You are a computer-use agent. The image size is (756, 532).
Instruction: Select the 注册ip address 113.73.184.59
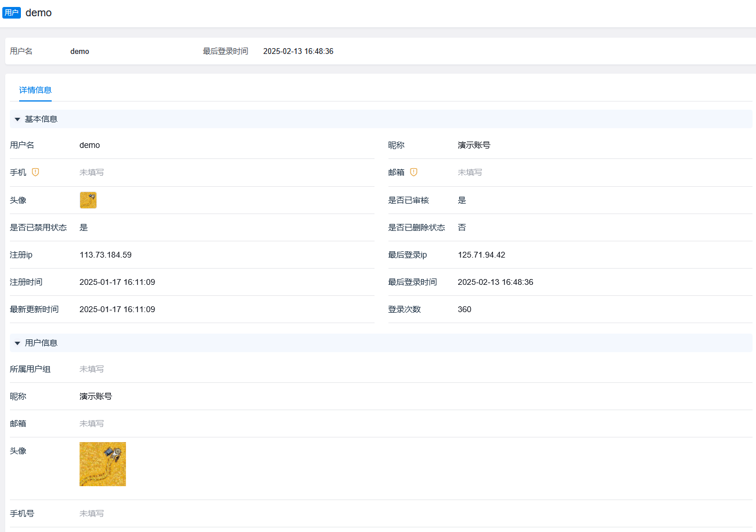(x=106, y=255)
